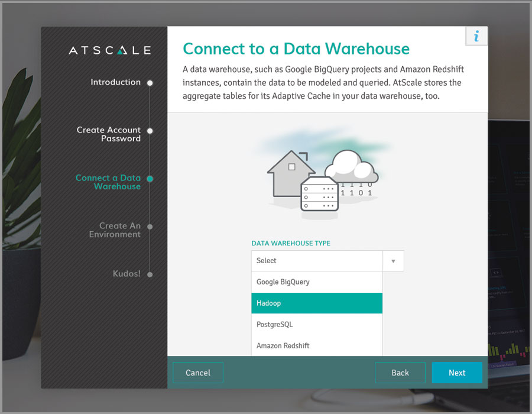Go to the Create An Environment step
This screenshot has height=414, width=532.
point(115,230)
